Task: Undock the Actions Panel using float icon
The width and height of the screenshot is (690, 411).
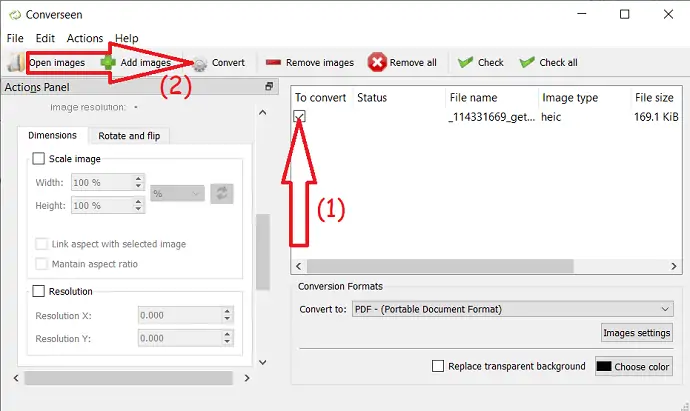Action: coord(269,87)
